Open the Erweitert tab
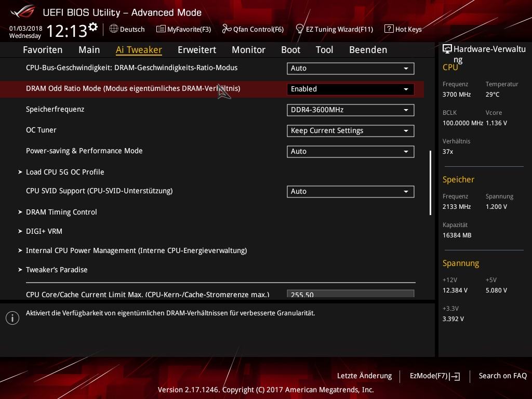The width and height of the screenshot is (532, 399). [x=197, y=50]
